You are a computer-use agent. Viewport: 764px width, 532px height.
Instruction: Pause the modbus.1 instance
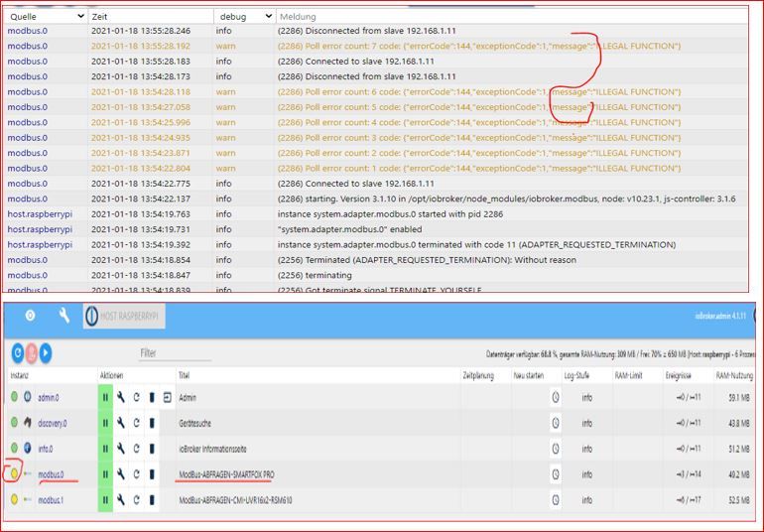pos(105,500)
